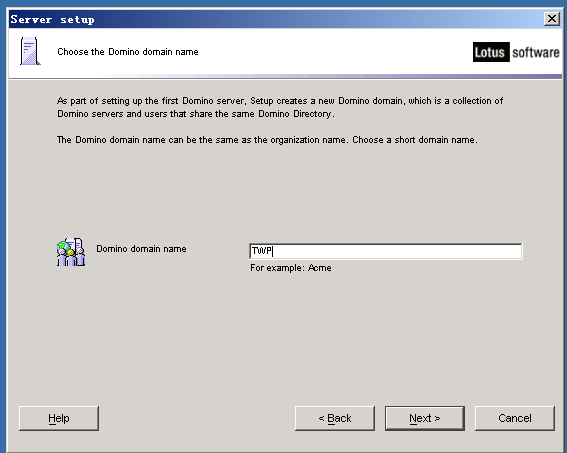Click the paragraph starting As part of setting up
This screenshot has height=453, width=567.
pos(280,107)
